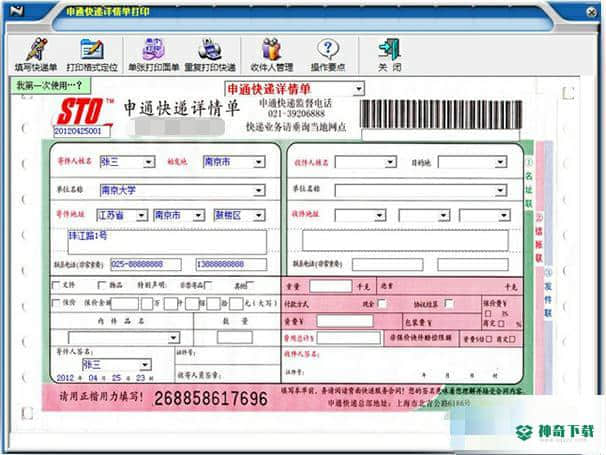The height and width of the screenshot is (455, 606).
Task: Open the sender province dropdown 江苏省
Action: [141, 215]
